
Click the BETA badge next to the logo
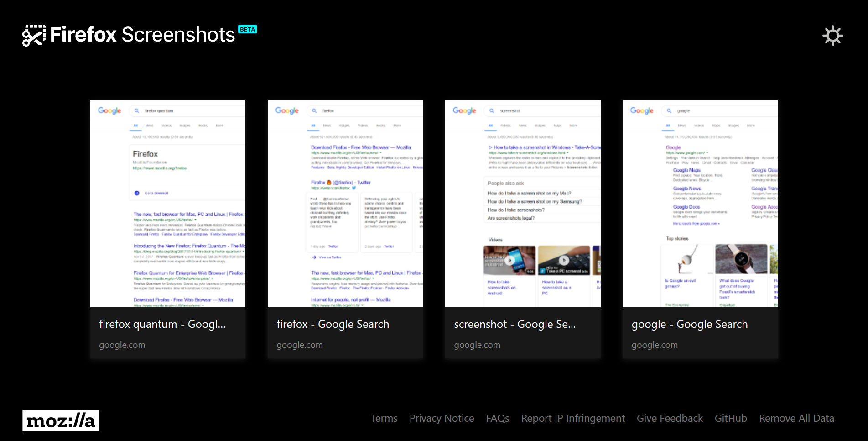click(247, 29)
